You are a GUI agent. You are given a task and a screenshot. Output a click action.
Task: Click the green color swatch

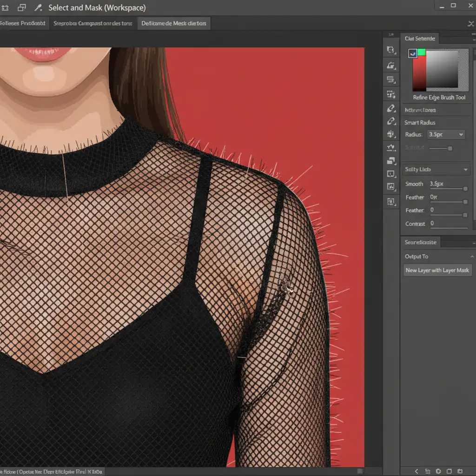coord(421,53)
